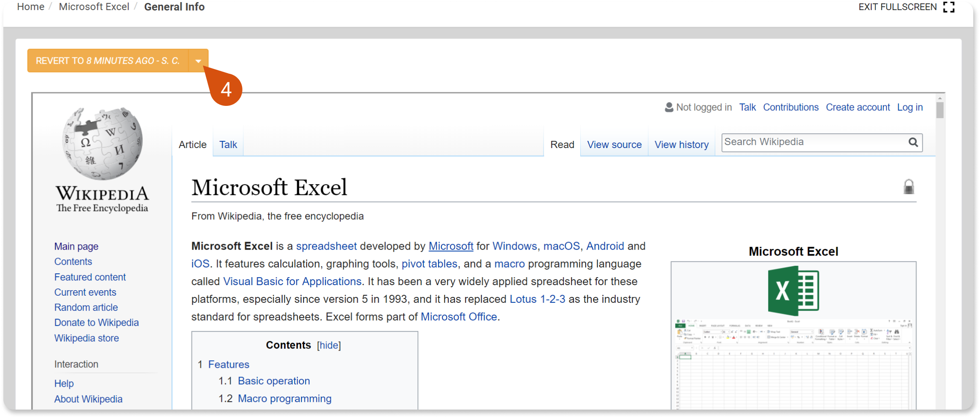
Task: Open the revert versions dropdown arrow
Action: (x=198, y=61)
